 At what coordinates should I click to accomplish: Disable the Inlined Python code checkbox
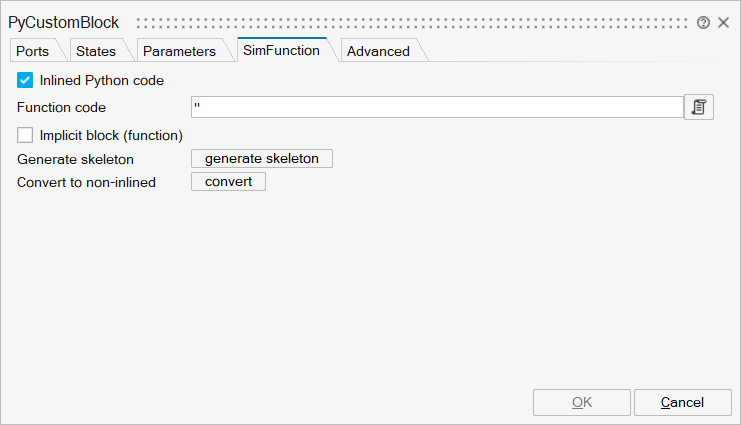pyautogui.click(x=26, y=80)
